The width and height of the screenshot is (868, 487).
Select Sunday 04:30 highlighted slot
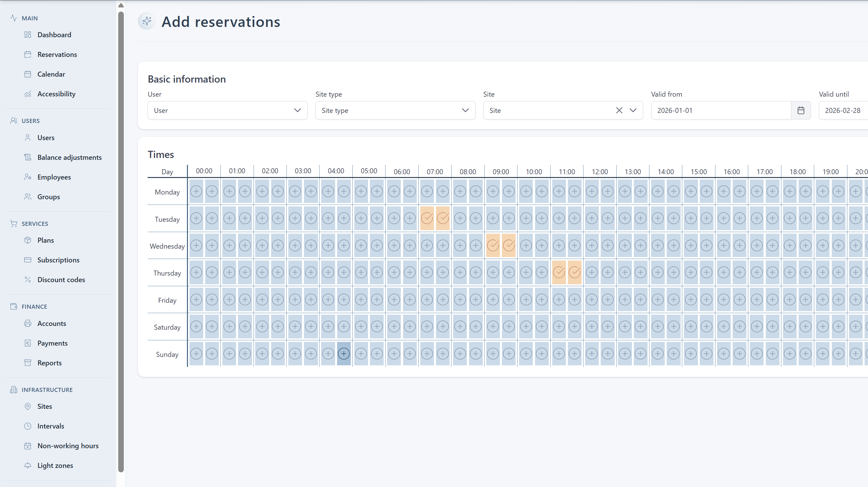click(344, 353)
